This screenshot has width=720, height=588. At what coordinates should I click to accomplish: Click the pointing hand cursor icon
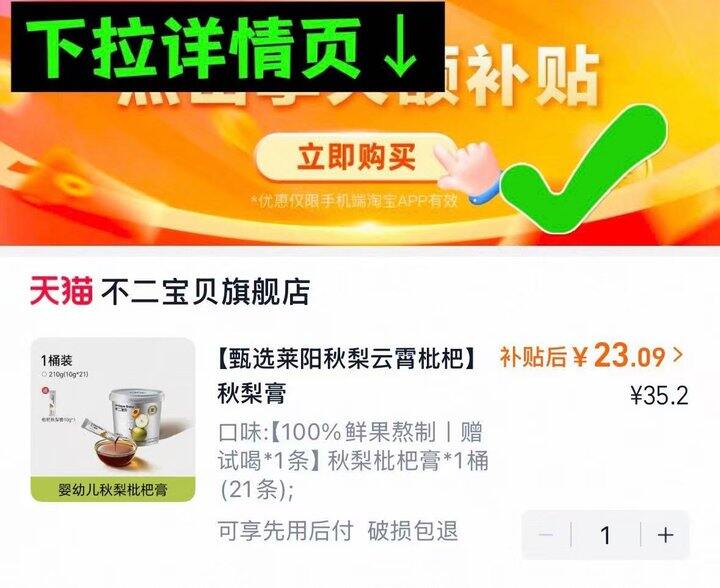pos(466,171)
